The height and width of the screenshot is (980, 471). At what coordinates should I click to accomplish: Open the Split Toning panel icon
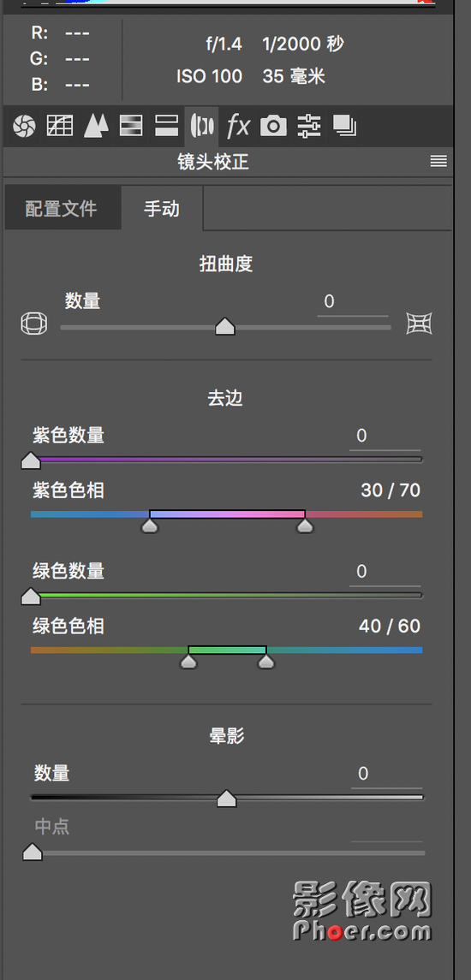[166, 127]
